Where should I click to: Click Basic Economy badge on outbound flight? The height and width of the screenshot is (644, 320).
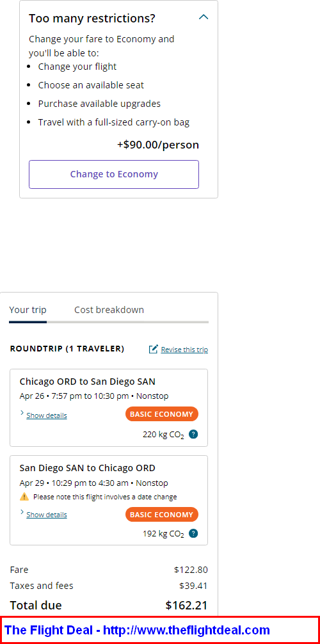161,414
